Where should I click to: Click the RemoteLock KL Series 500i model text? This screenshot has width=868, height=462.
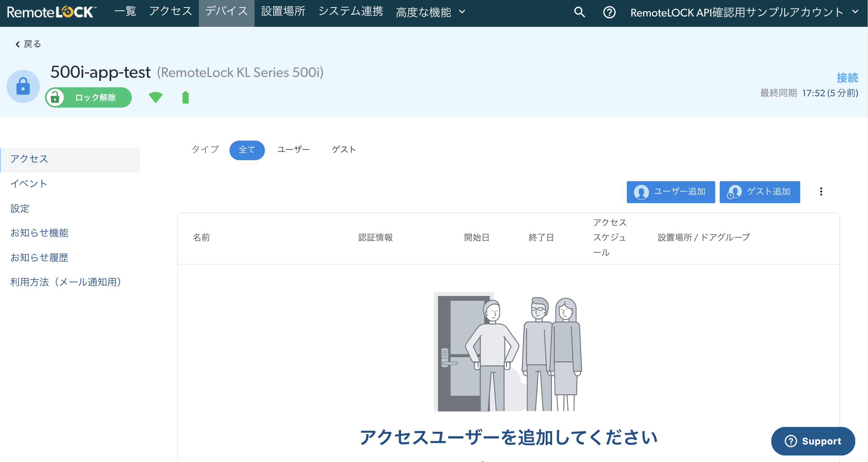(x=240, y=73)
